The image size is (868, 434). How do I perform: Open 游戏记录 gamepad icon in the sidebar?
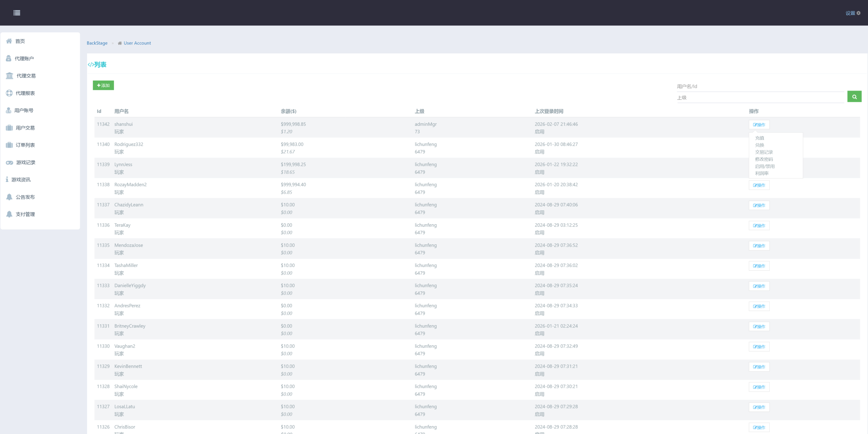pyautogui.click(x=9, y=163)
